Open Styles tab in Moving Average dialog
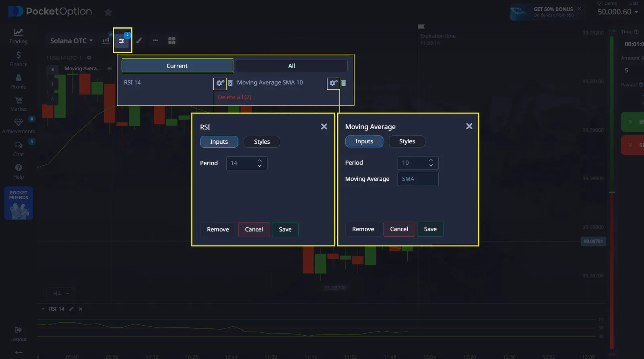 pyautogui.click(x=407, y=141)
